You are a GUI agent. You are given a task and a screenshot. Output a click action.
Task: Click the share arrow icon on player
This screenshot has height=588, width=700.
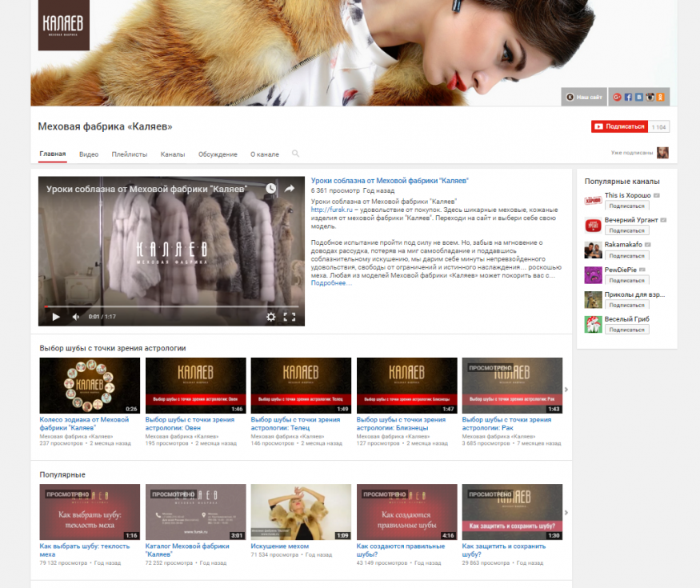click(x=290, y=189)
